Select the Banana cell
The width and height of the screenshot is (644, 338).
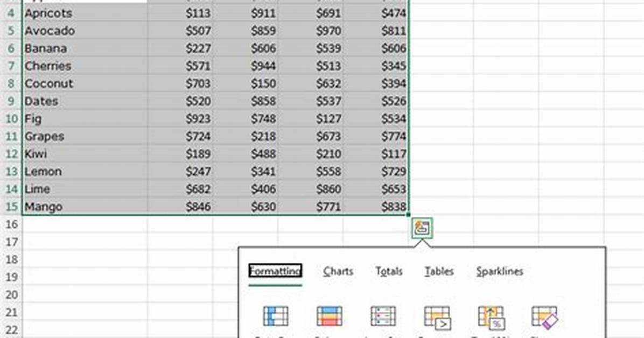coord(85,48)
